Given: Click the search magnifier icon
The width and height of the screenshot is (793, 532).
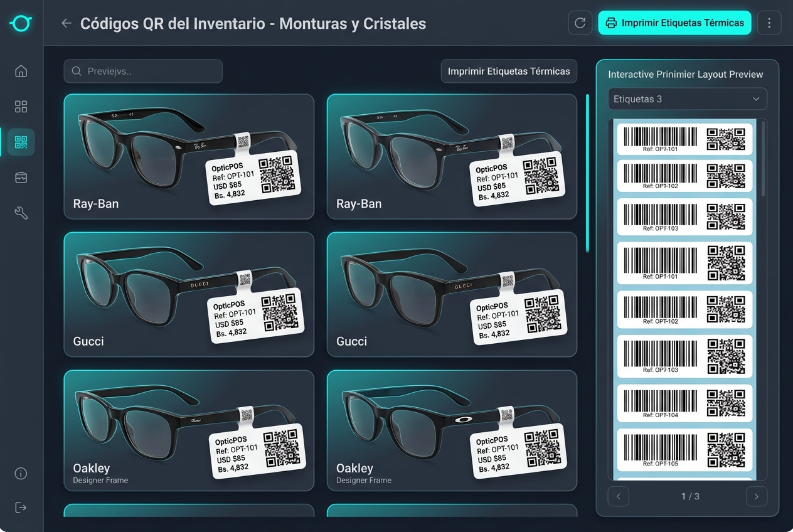Looking at the screenshot, I should pos(77,71).
